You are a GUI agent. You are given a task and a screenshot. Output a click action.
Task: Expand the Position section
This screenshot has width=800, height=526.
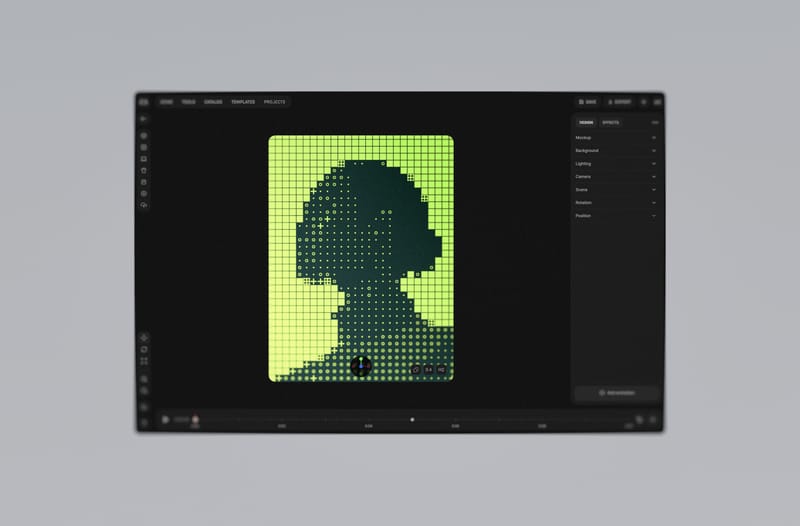[616, 216]
